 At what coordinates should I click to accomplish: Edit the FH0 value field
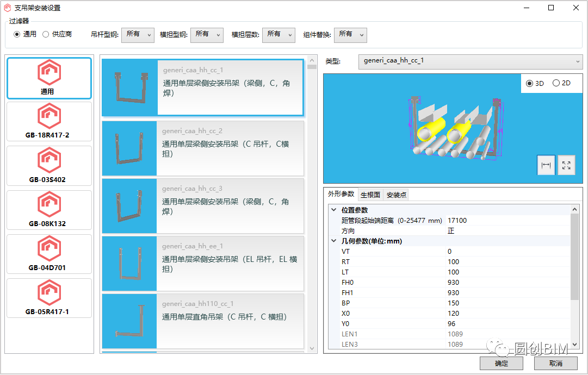[x=507, y=282]
